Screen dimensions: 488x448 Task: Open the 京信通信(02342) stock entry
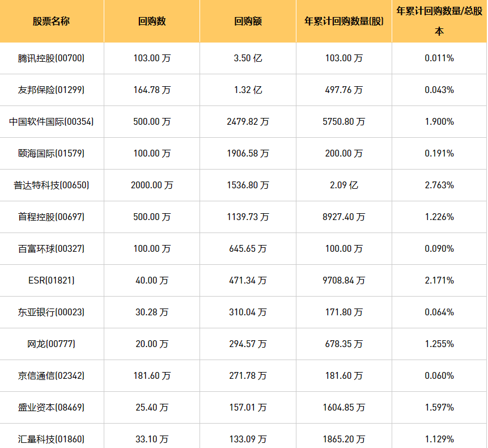tap(52, 375)
